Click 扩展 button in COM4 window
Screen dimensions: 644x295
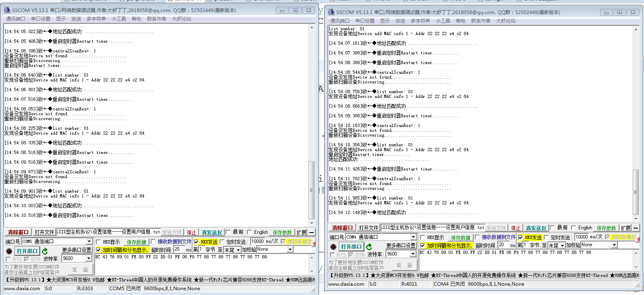(x=625, y=228)
